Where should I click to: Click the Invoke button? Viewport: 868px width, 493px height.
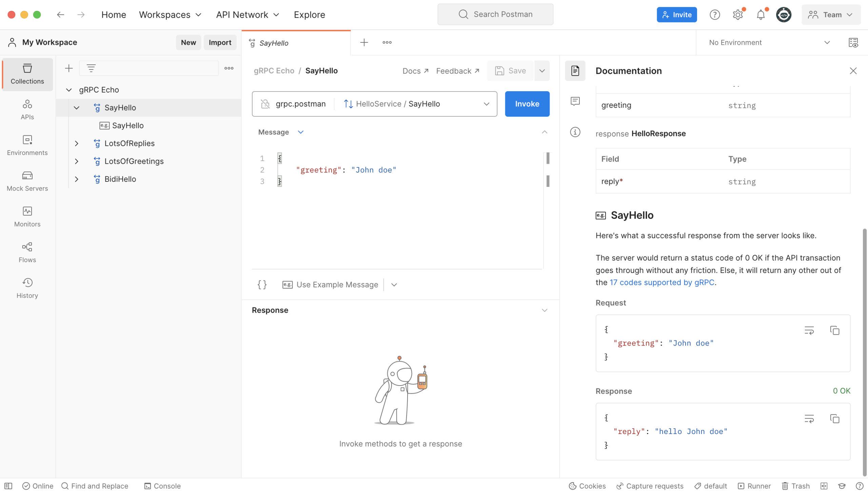pyautogui.click(x=527, y=104)
